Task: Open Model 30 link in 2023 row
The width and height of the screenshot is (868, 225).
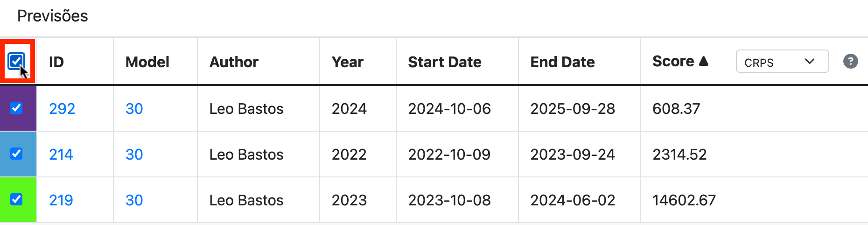Action: click(134, 200)
